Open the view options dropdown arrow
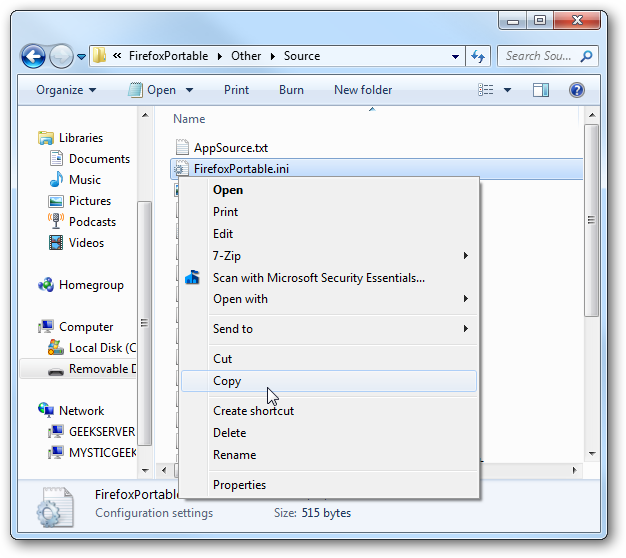Viewport: 626px width, 558px height. coord(507,90)
